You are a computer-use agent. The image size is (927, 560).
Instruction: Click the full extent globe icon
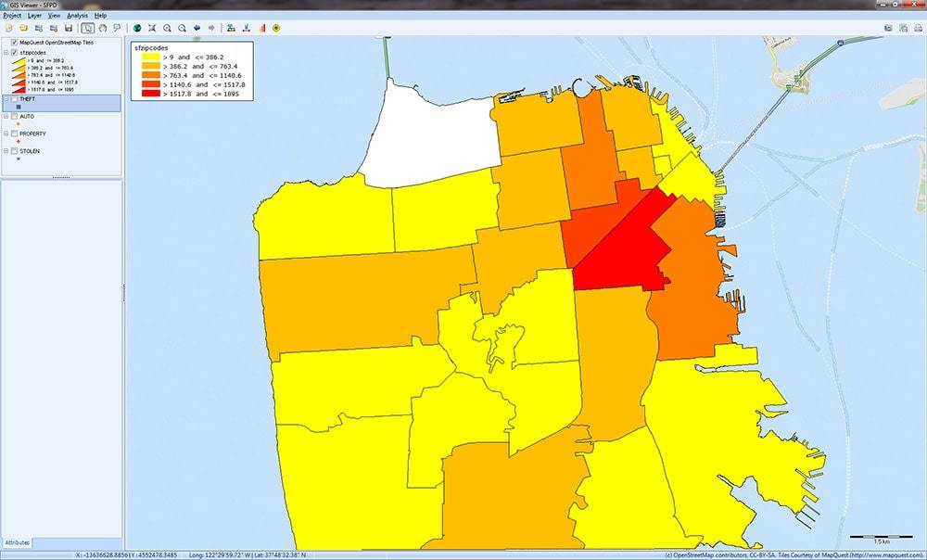click(137, 28)
